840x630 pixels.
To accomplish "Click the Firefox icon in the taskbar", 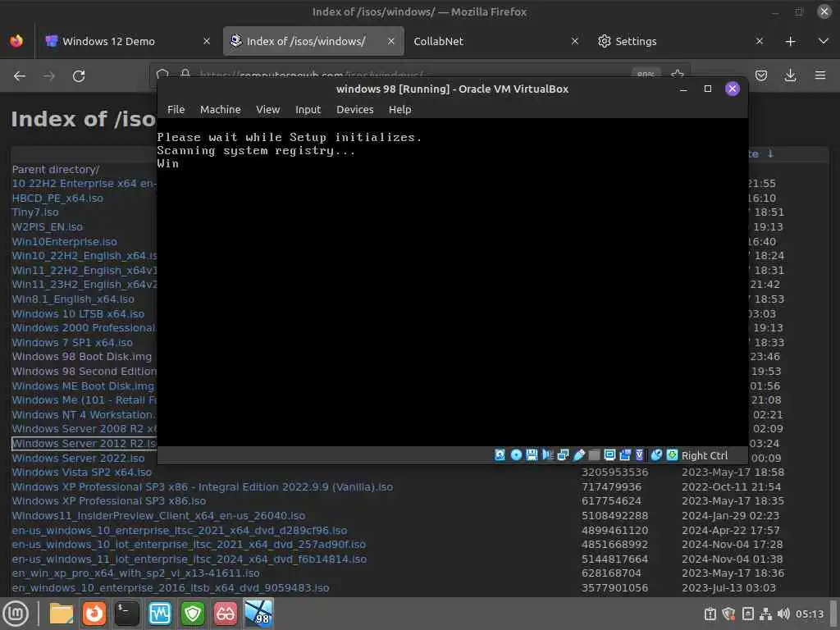I will pos(94,614).
